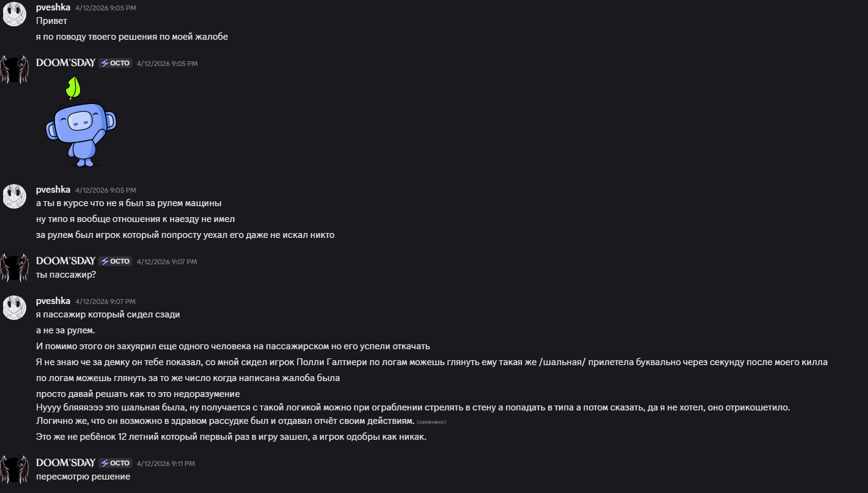Click the DOOM'SDAY username dated 9:11 PM
This screenshot has width=868, height=493.
65,463
